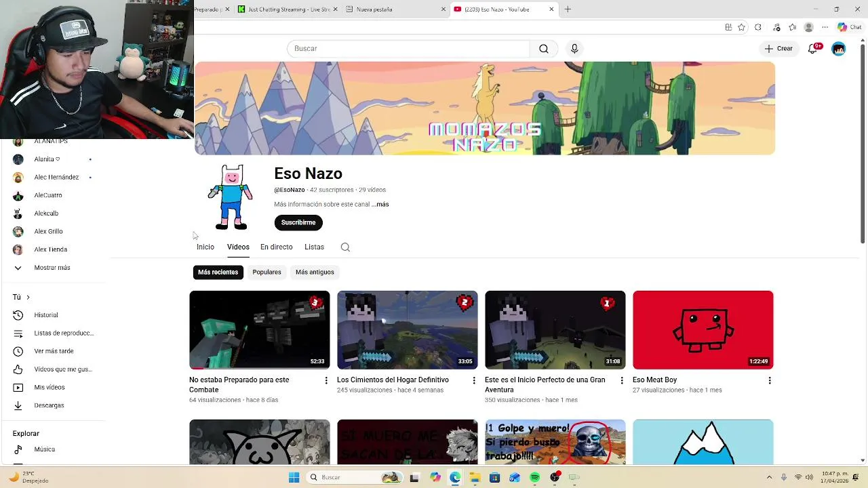Expand channel description with ...más

380,204
